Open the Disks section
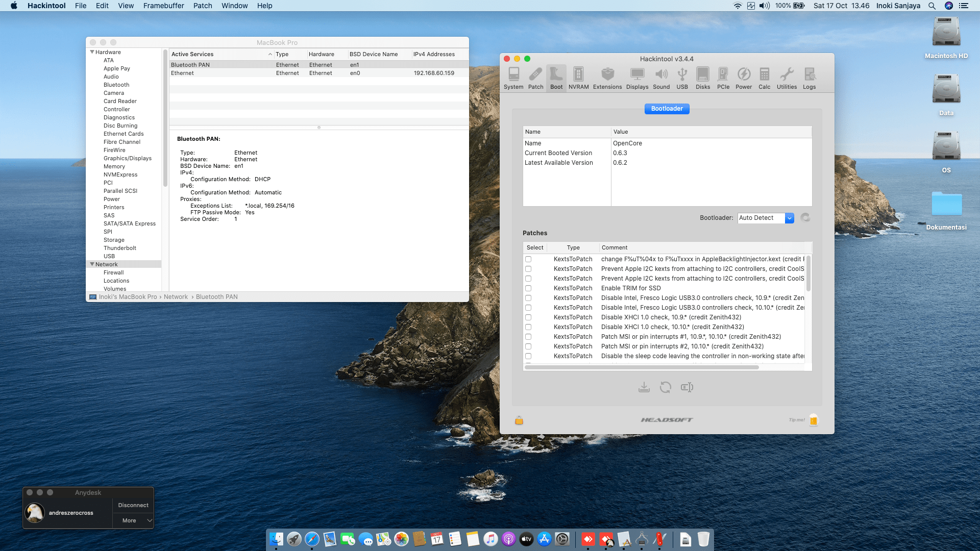 click(703, 79)
